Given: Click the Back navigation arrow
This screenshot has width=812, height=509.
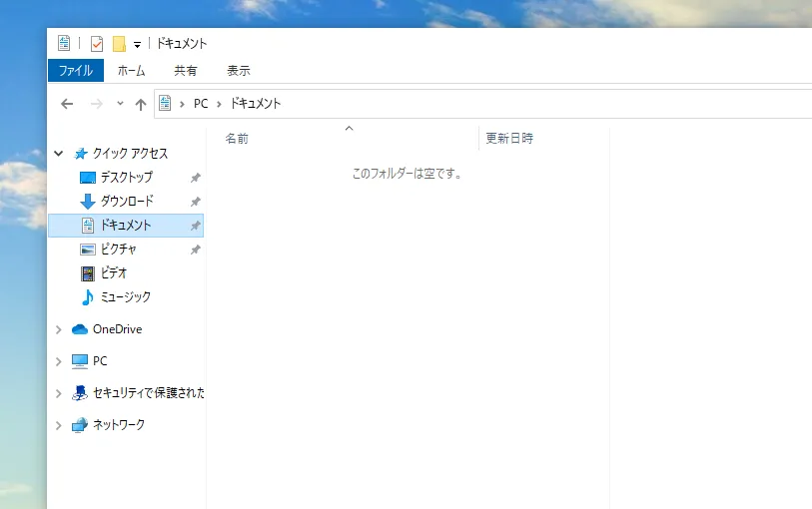Looking at the screenshot, I should (67, 104).
